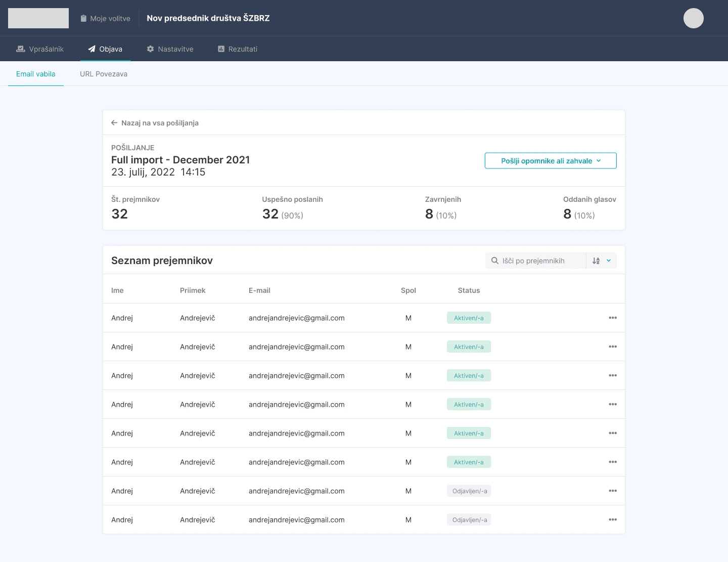The width and height of the screenshot is (728, 562).
Task: Click the Nazaj na vsa pošiljanja link
Action: [160, 122]
